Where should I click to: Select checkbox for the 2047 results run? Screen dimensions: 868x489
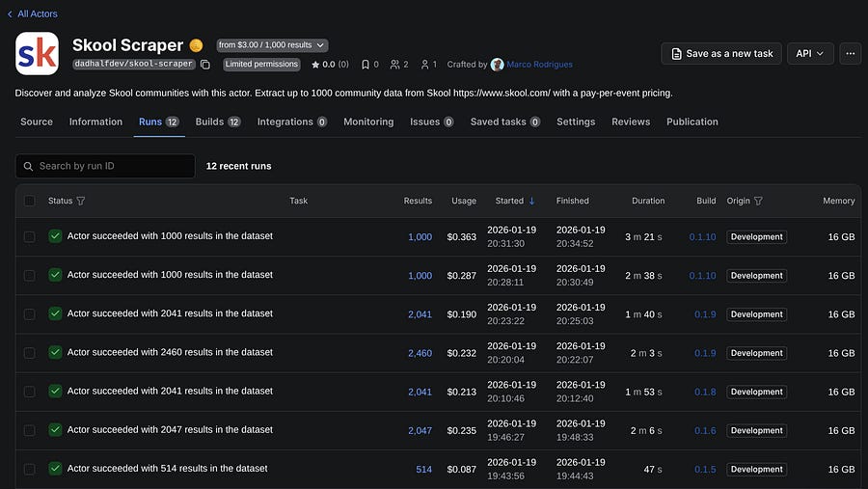29,431
